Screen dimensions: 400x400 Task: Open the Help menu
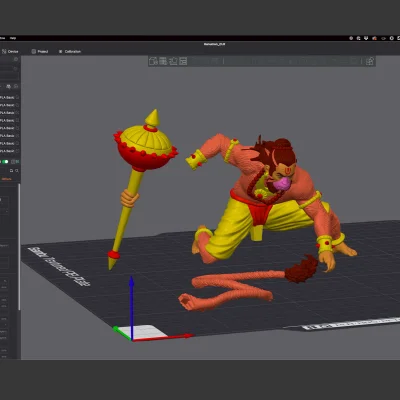13,38
